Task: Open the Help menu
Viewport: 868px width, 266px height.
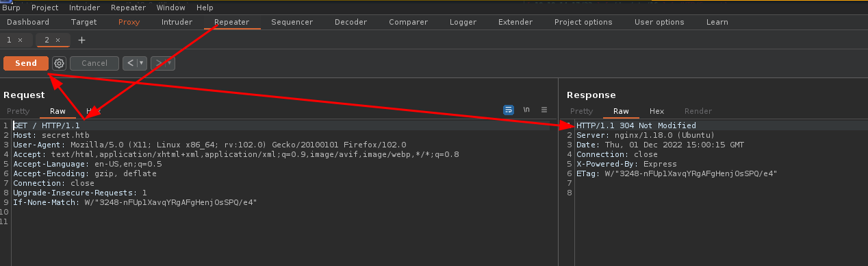Action: point(205,8)
